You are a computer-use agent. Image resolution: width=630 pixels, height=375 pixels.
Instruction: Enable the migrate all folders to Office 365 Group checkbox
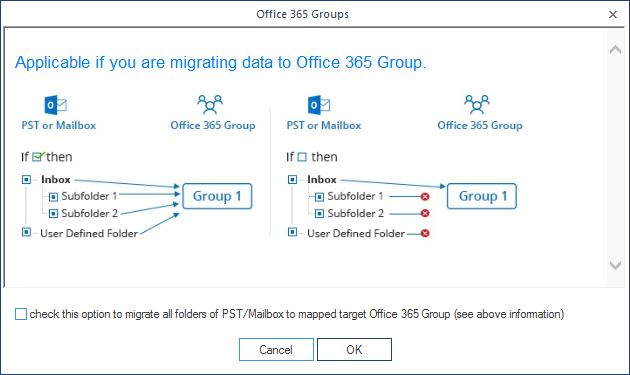tap(21, 314)
